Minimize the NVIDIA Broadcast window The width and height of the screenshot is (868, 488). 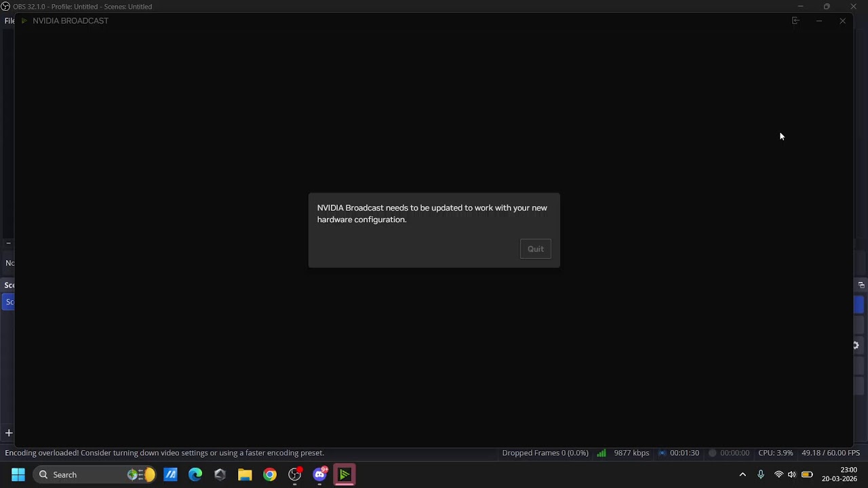tap(819, 21)
